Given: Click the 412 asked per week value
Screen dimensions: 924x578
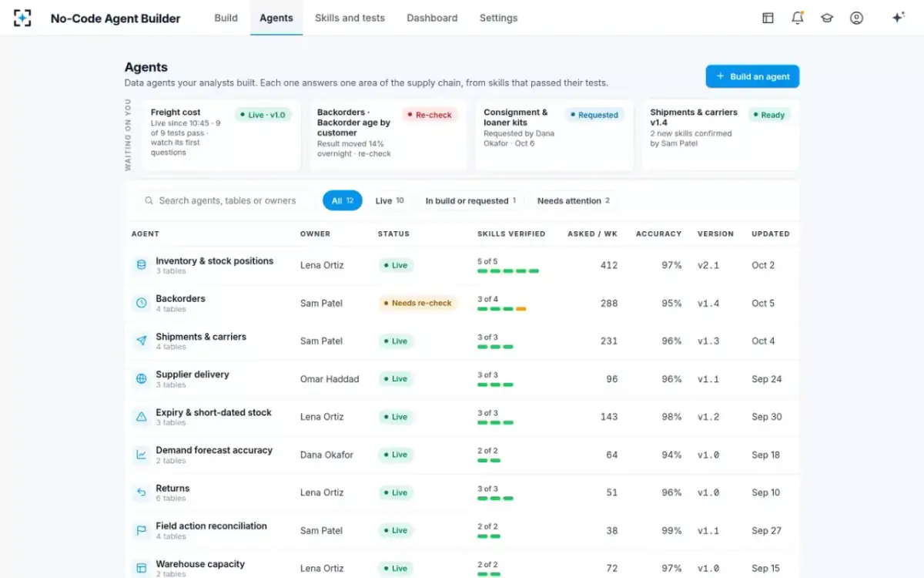Looking at the screenshot, I should 609,265.
